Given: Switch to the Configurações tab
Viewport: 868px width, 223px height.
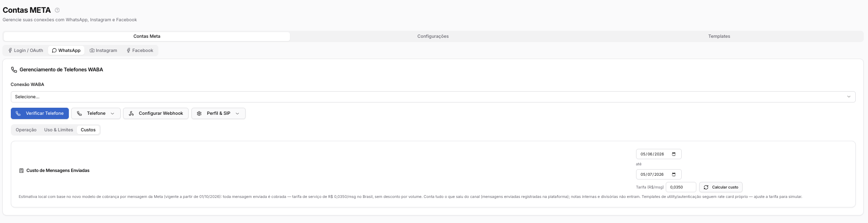Looking at the screenshot, I should [433, 36].
